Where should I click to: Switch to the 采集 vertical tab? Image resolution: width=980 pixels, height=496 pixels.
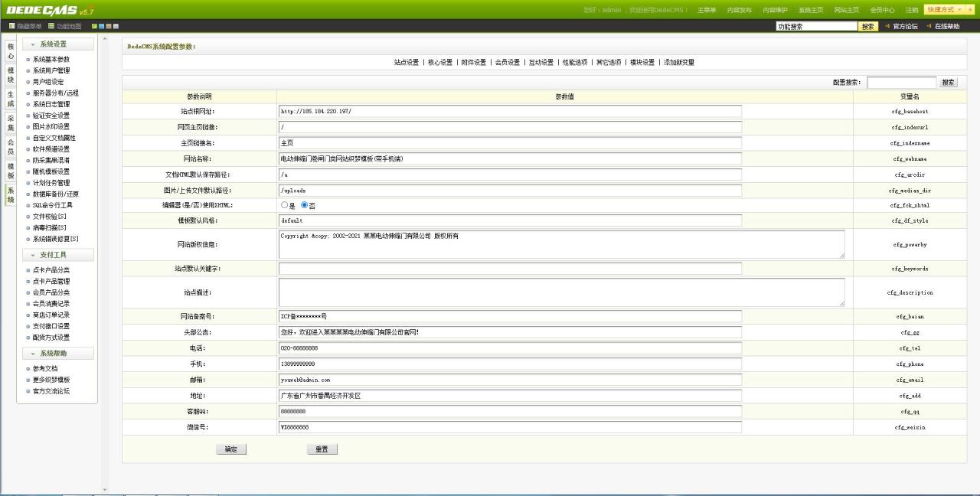11,122
